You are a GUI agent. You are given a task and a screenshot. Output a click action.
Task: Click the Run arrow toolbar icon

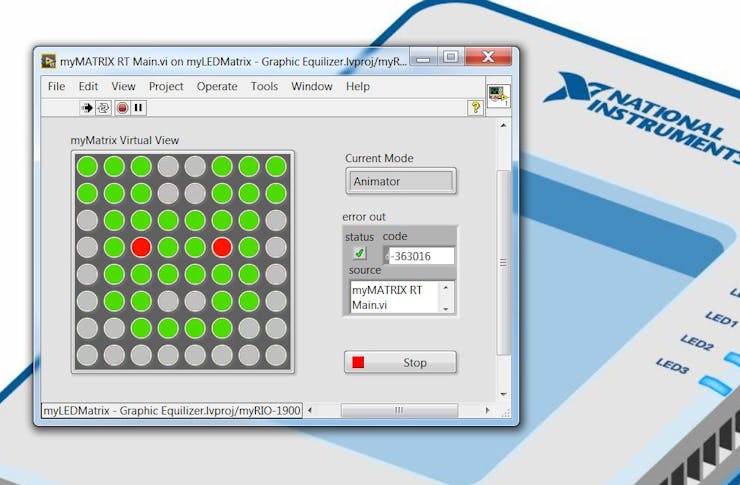(x=87, y=108)
